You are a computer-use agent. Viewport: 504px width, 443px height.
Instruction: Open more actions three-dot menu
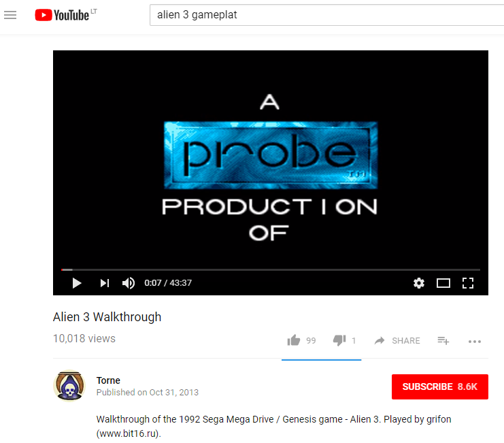pyautogui.click(x=475, y=342)
